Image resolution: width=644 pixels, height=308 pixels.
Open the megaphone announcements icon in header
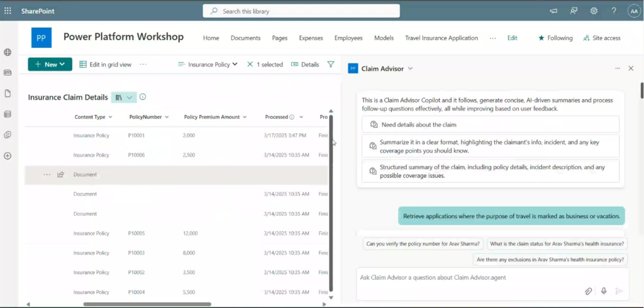[553, 11]
